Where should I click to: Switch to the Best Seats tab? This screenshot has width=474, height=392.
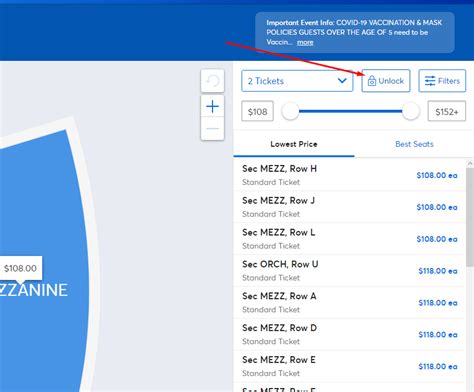[414, 144]
